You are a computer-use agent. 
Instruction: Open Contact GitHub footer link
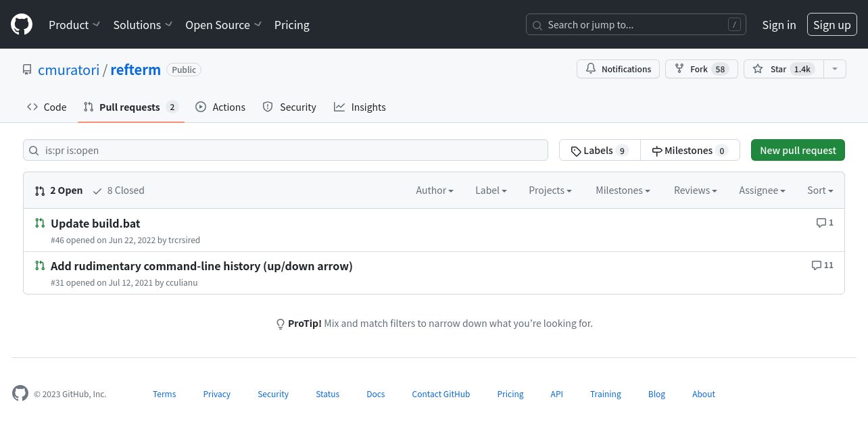(x=441, y=394)
